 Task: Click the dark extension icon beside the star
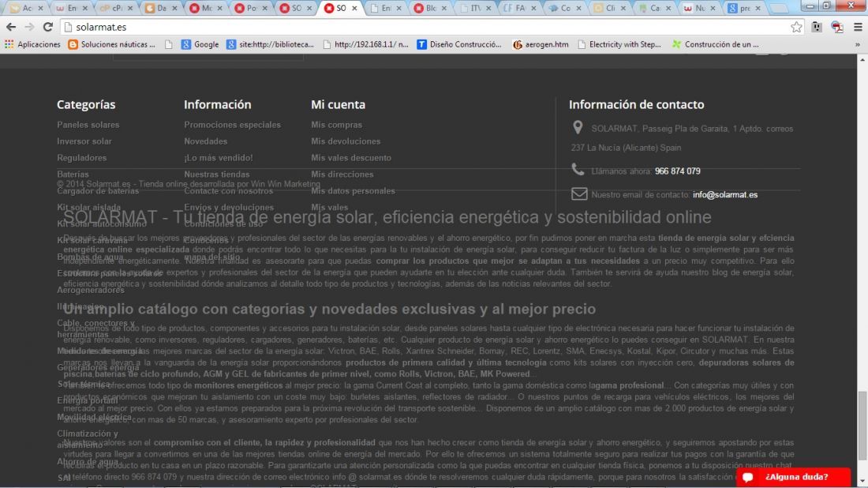point(817,27)
